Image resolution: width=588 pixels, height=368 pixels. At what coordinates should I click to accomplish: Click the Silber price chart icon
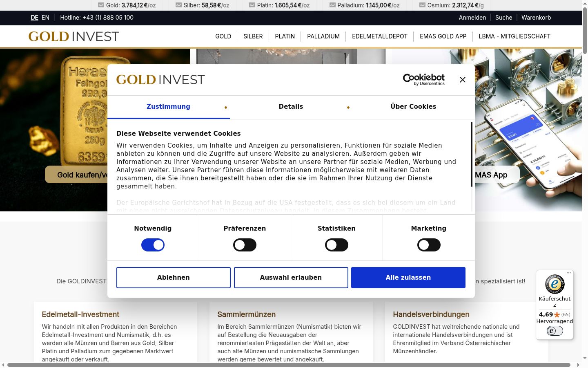178,5
